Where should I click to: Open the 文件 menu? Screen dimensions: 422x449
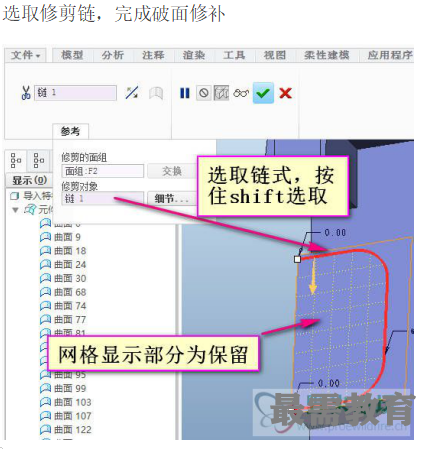point(26,55)
